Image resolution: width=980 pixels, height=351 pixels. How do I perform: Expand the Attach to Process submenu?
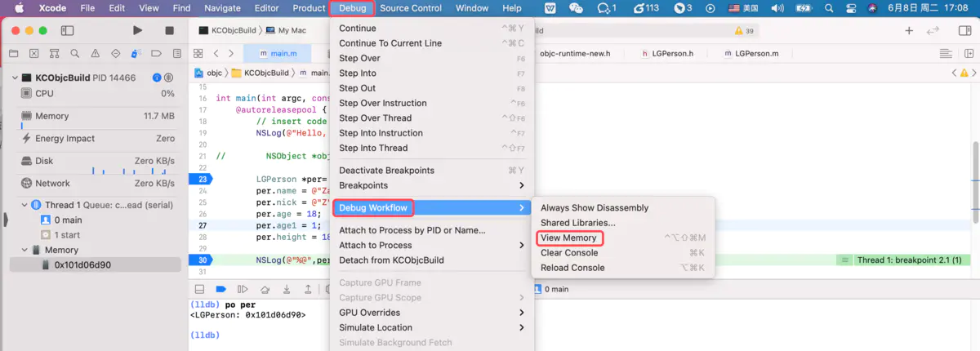431,245
